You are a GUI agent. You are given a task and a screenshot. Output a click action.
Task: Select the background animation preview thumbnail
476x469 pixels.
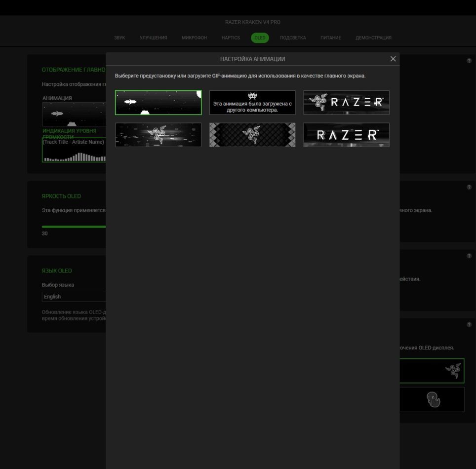(x=74, y=114)
